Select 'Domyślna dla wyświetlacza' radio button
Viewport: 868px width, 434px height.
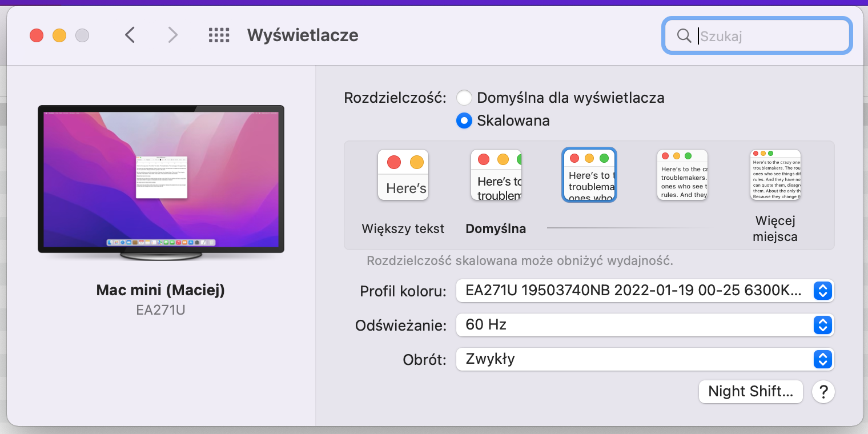pos(464,98)
